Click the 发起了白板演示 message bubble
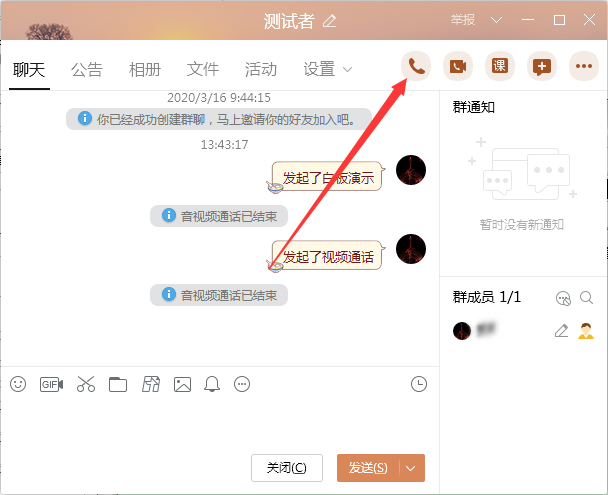Screen dimensions: 608x495 coord(327,177)
